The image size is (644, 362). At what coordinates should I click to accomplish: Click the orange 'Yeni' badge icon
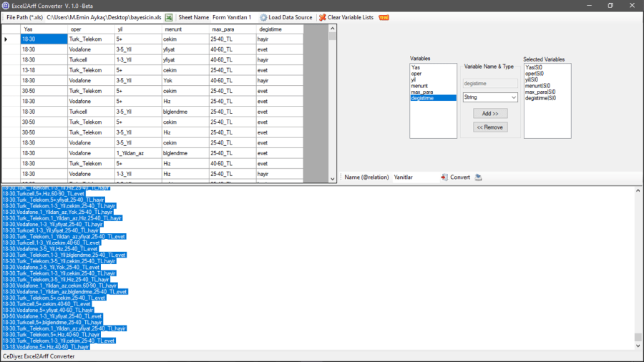(x=384, y=17)
